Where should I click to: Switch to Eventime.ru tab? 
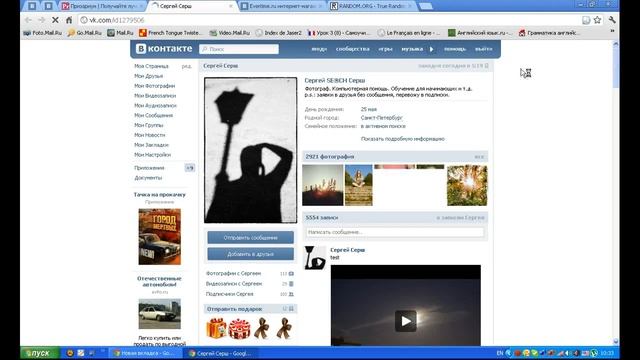click(282, 6)
